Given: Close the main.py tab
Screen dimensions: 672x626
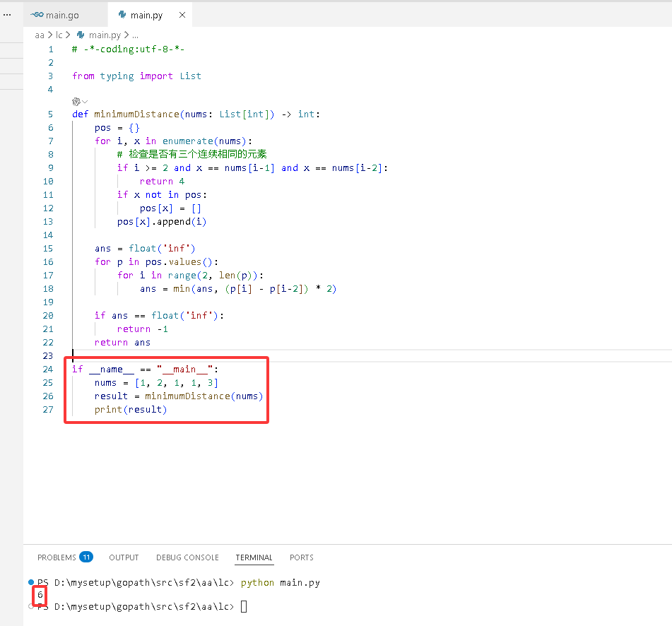Looking at the screenshot, I should [182, 15].
